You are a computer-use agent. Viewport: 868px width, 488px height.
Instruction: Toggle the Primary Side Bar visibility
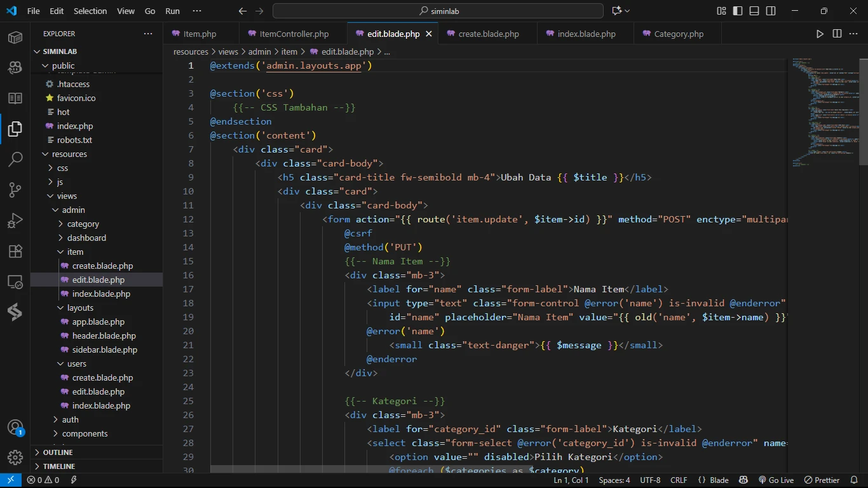[738, 11]
